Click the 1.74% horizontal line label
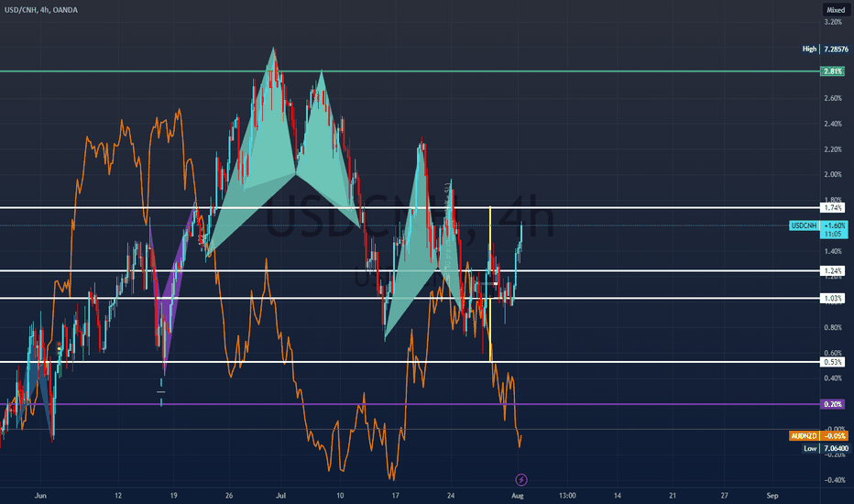Image resolution: width=854 pixels, height=504 pixels. click(833, 208)
